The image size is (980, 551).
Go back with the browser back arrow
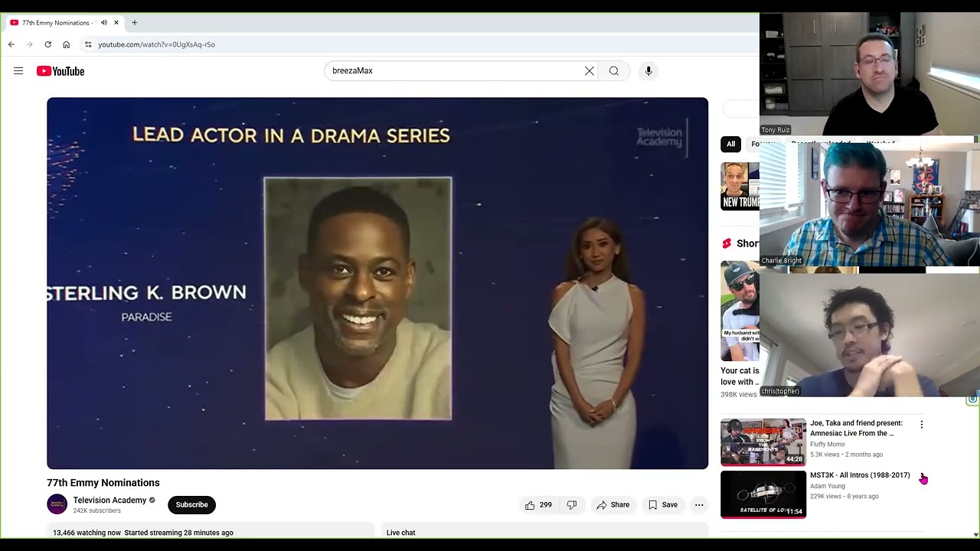(x=11, y=44)
